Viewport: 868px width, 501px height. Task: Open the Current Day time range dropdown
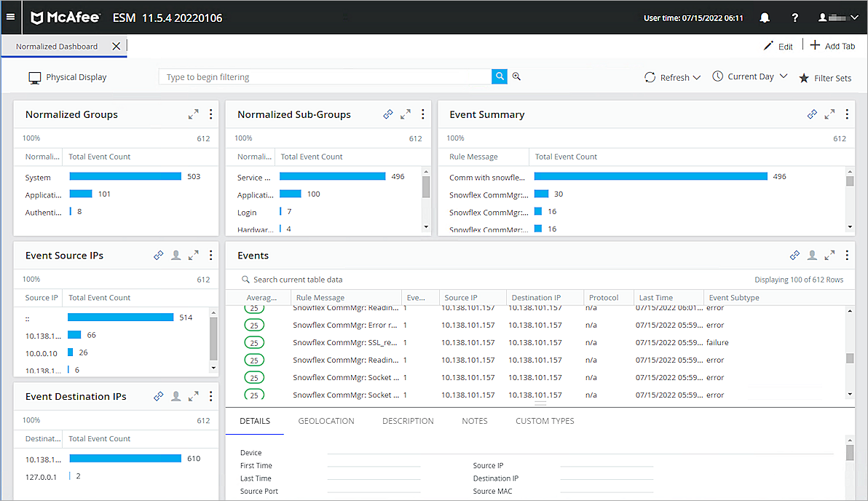749,76
